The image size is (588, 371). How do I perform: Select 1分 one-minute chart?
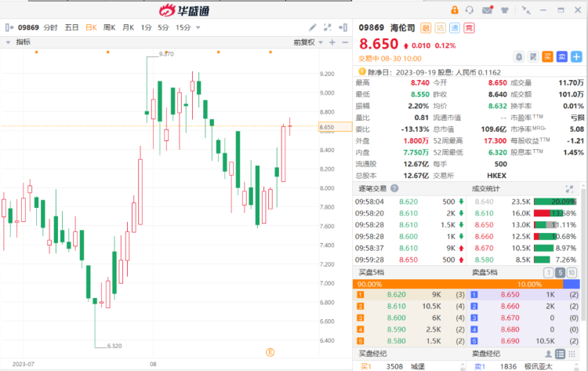click(x=147, y=27)
